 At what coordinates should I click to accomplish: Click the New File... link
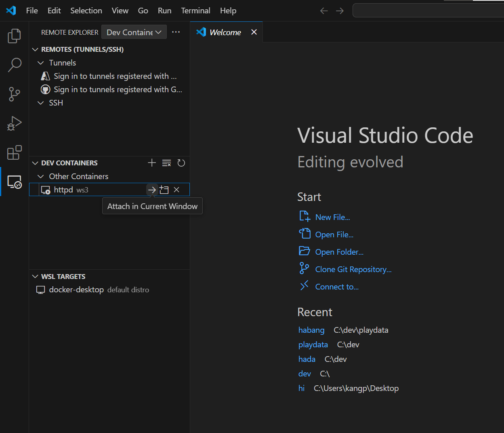[x=332, y=217]
